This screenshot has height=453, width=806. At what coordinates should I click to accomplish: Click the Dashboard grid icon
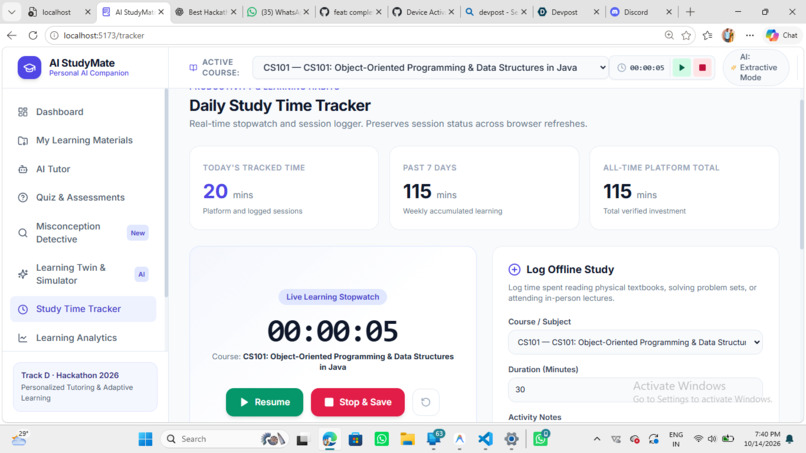23,112
